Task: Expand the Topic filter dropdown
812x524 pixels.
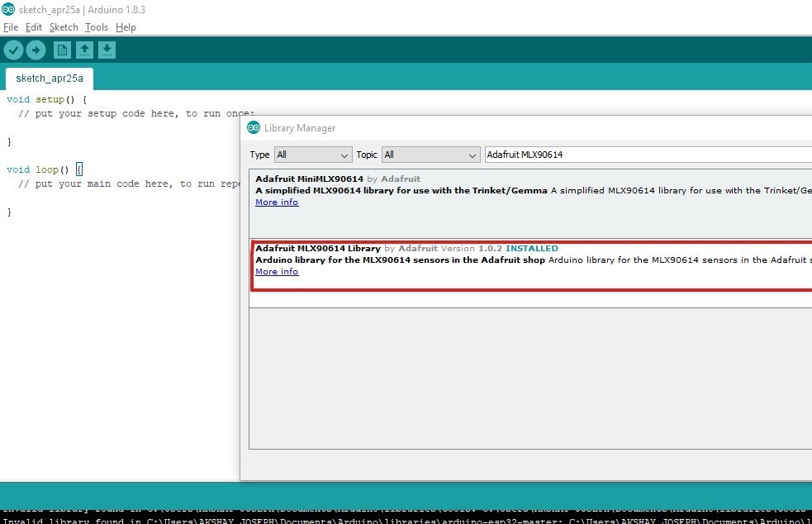Action: pos(430,155)
